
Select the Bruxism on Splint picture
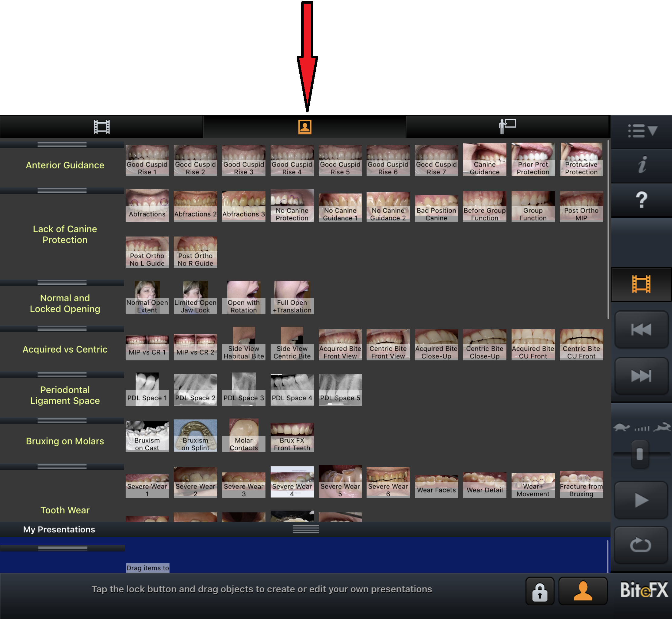(195, 436)
